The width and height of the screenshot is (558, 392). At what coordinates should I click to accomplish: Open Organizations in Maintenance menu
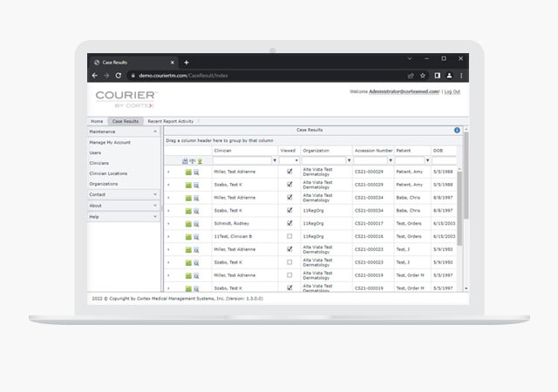click(104, 184)
